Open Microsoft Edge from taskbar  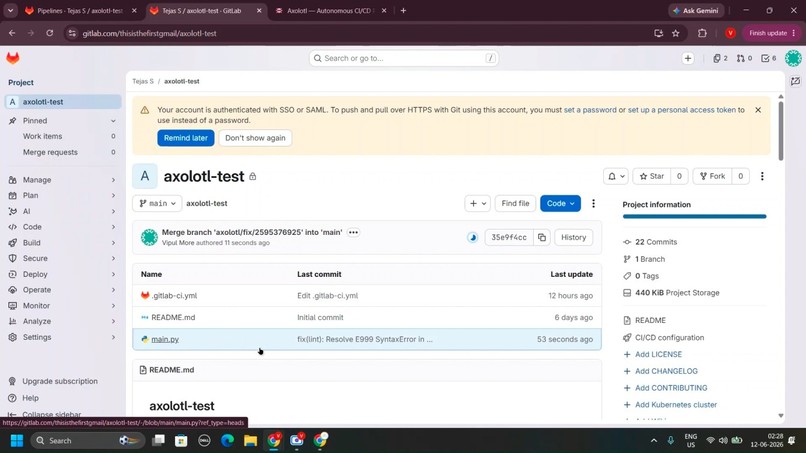click(227, 441)
